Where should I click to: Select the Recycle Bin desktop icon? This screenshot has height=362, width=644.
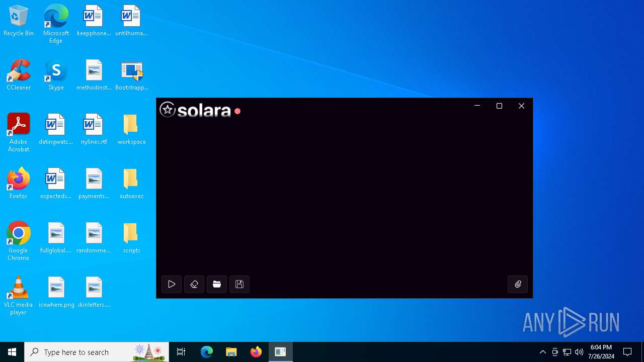tap(19, 21)
